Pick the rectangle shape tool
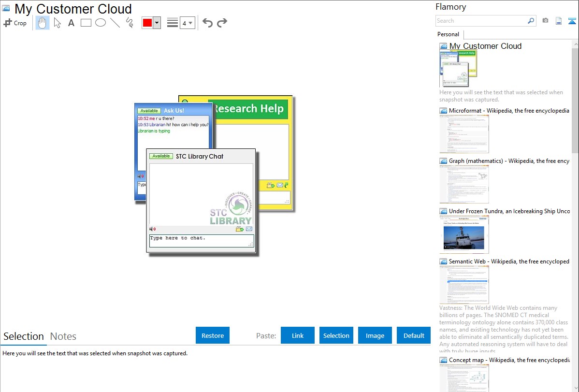579x392 pixels. [86, 23]
